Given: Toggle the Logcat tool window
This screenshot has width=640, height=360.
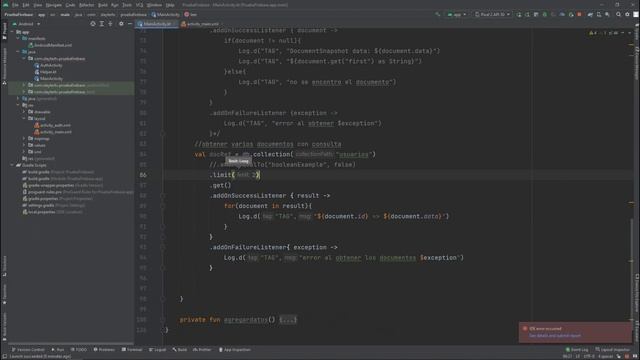Looking at the screenshot, I should click(158, 350).
